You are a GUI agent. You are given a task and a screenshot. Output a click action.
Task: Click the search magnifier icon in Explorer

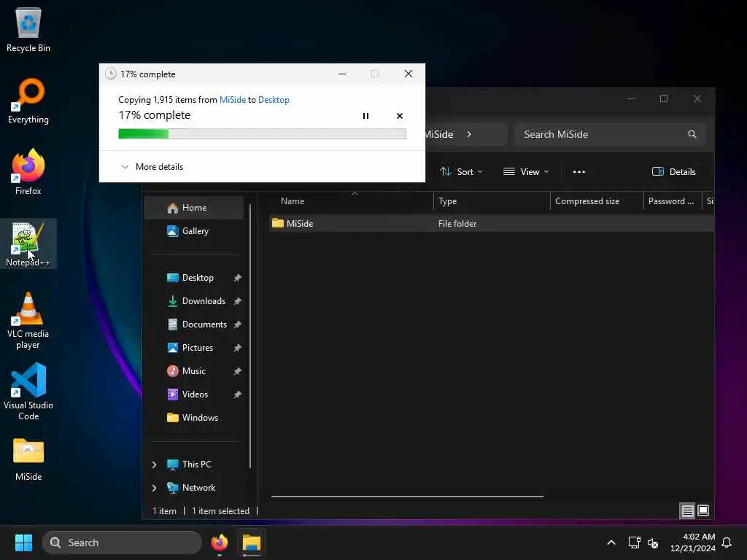pyautogui.click(x=692, y=134)
